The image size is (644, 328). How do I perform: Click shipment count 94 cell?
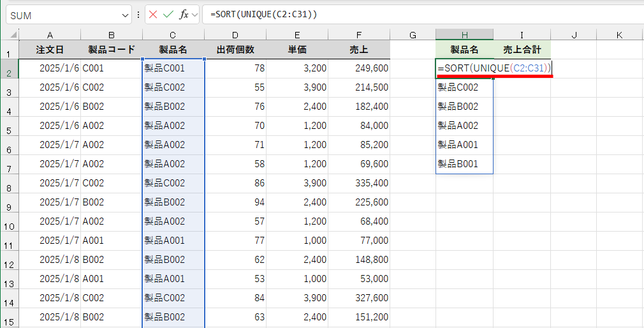tap(235, 203)
